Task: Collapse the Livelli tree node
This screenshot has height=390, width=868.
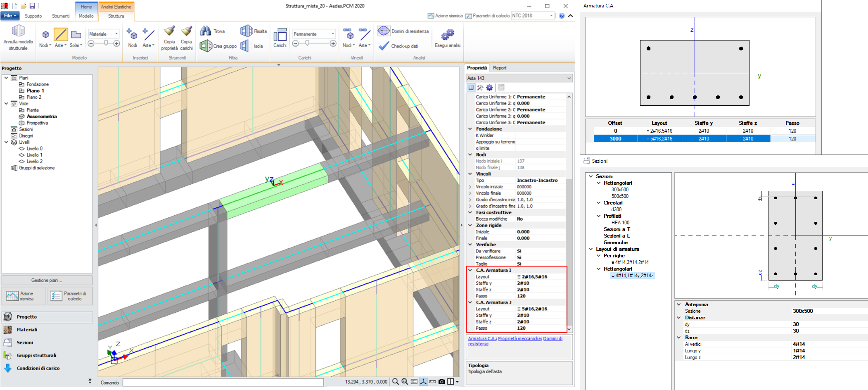Action: point(6,142)
